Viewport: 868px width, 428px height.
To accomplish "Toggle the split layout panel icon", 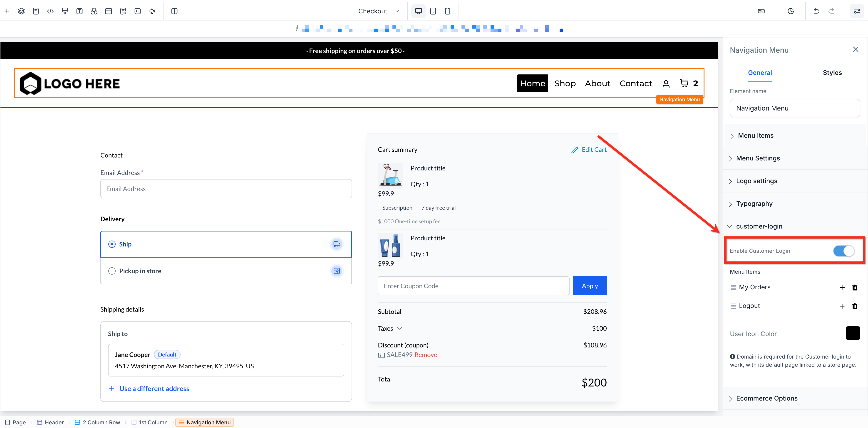I will click(x=174, y=11).
